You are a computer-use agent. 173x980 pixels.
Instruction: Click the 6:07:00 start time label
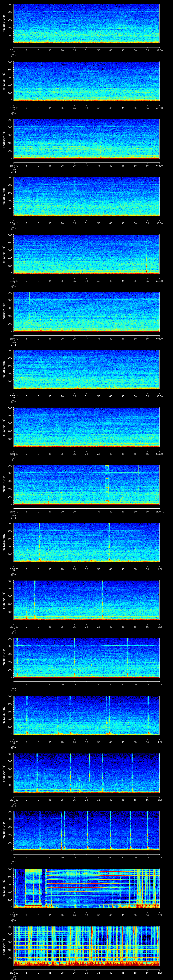[14, 973]
